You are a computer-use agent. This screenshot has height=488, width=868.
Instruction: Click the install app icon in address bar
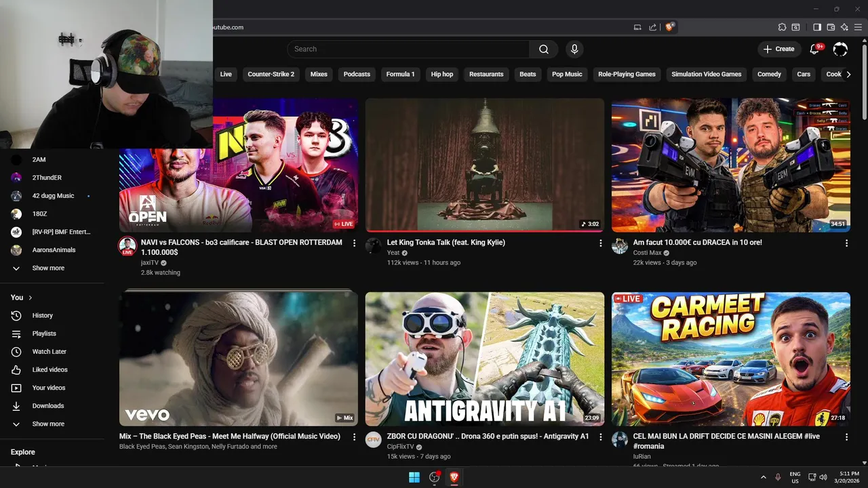coord(637,27)
